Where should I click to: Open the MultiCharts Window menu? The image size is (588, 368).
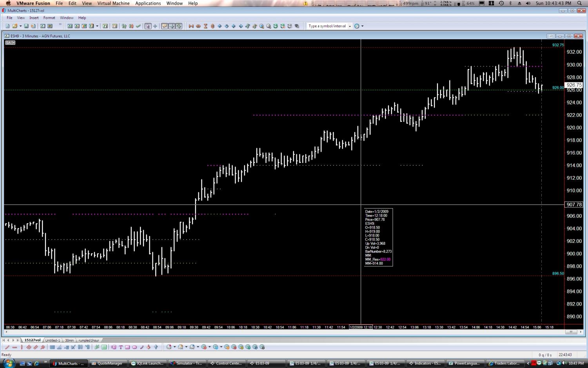click(x=67, y=18)
